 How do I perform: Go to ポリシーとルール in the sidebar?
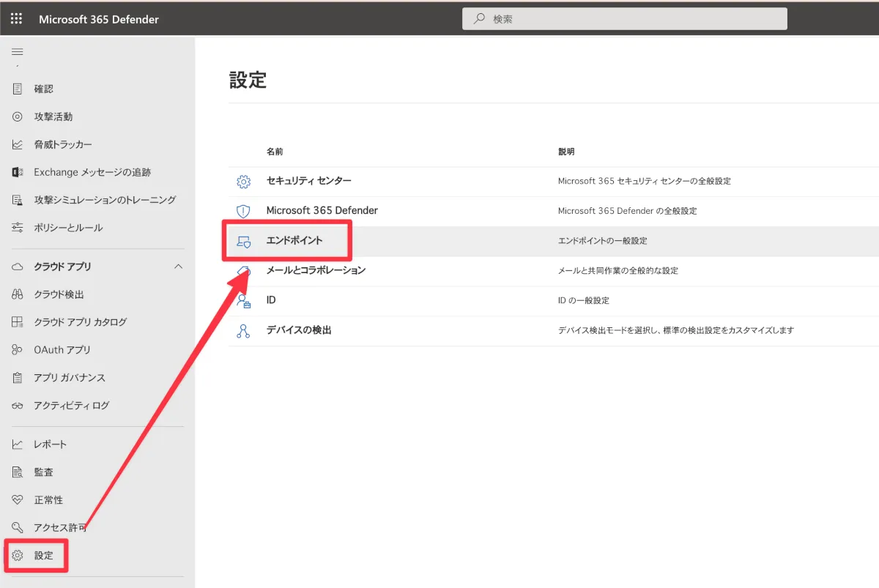(x=68, y=228)
